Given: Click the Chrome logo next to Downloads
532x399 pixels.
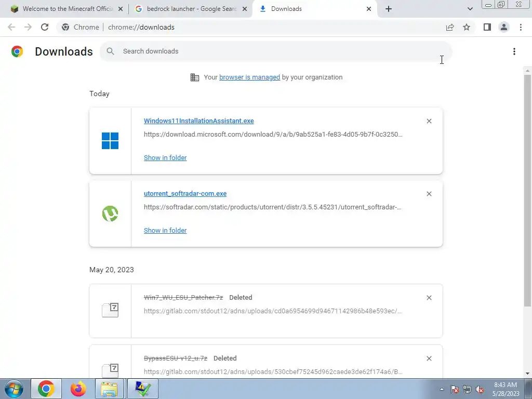Looking at the screenshot, I should click(17, 51).
